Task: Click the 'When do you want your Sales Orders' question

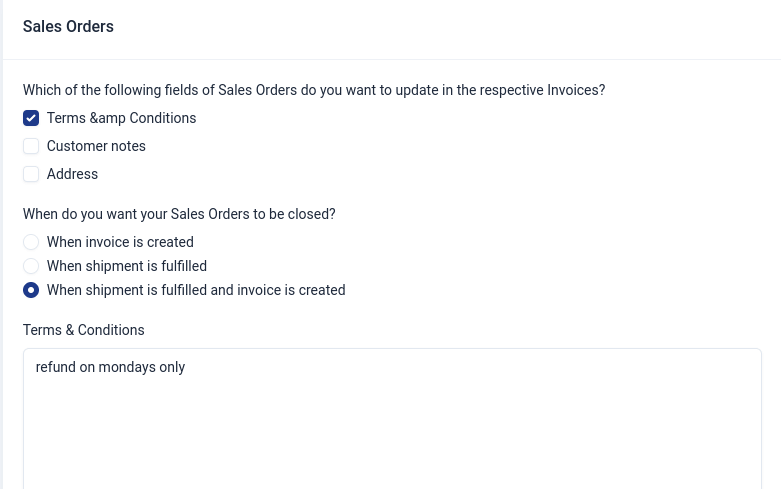Action: (x=179, y=214)
